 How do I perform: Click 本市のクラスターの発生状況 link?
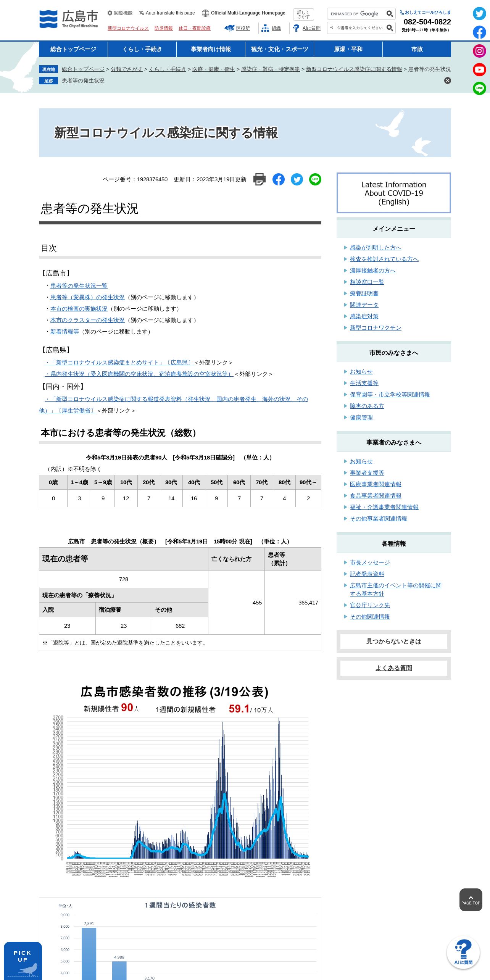pos(87,320)
